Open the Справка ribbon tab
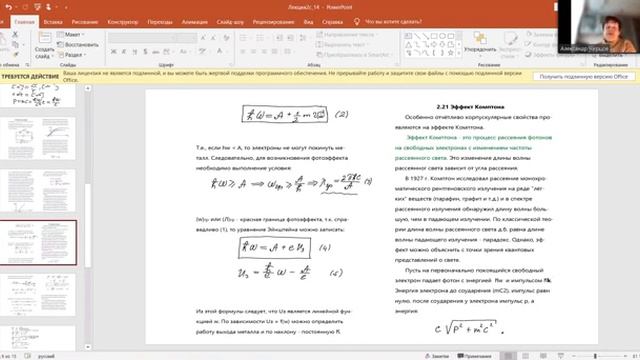Viewport: 640px width, 360px height. 332,22
